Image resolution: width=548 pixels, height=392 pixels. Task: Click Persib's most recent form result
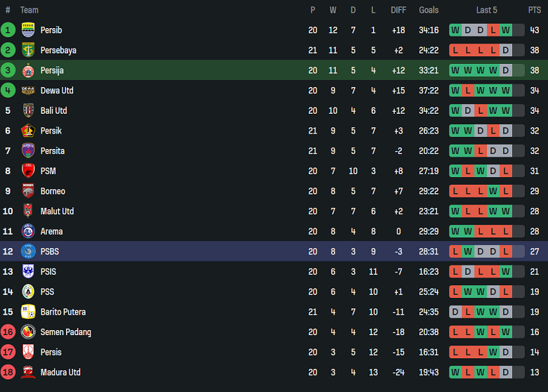coord(506,30)
